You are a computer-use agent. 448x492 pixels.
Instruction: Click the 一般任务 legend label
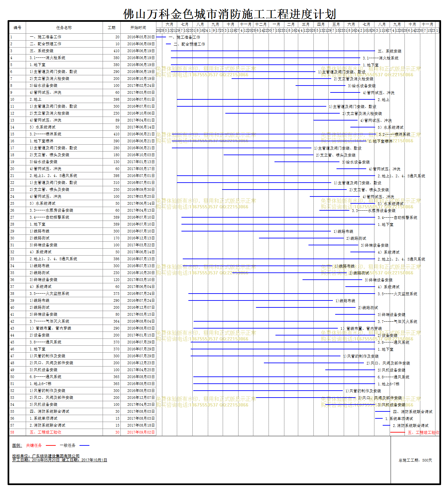[68, 445]
